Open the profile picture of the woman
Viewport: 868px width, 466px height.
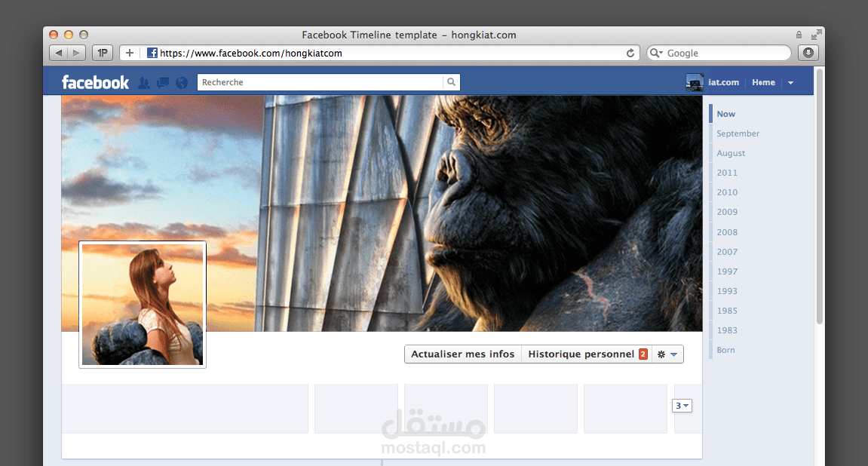pyautogui.click(x=143, y=305)
